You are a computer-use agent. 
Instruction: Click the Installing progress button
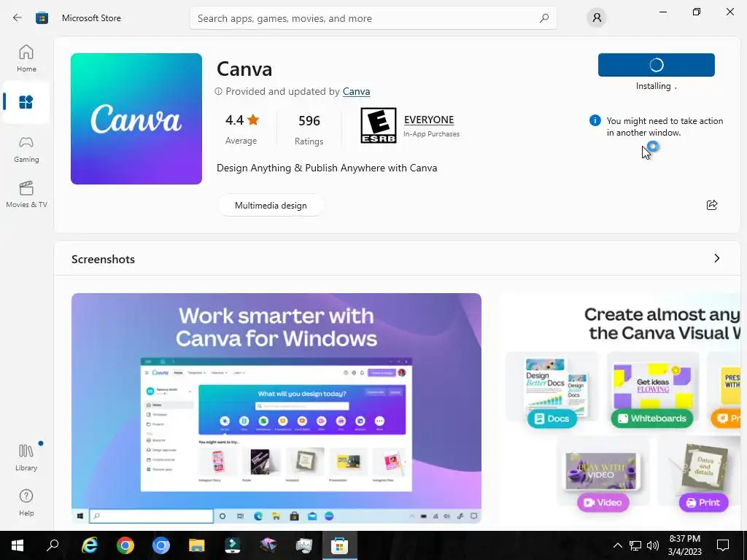[x=656, y=65]
